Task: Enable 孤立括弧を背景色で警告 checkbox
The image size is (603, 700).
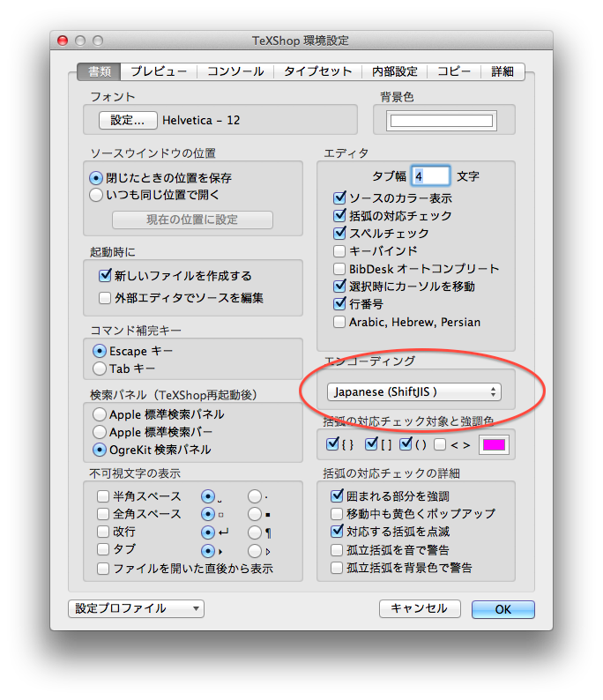Action: click(x=337, y=568)
